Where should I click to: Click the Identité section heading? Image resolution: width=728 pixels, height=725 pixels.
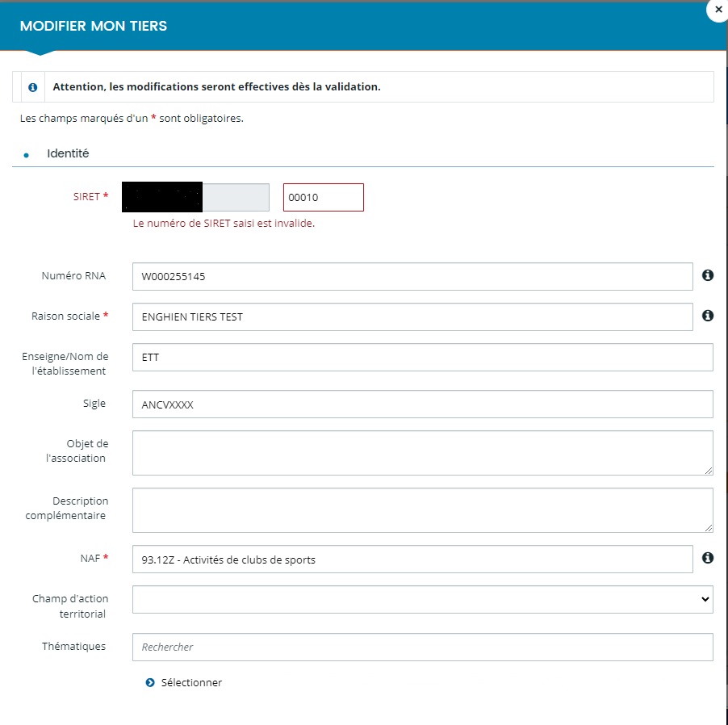(x=68, y=153)
